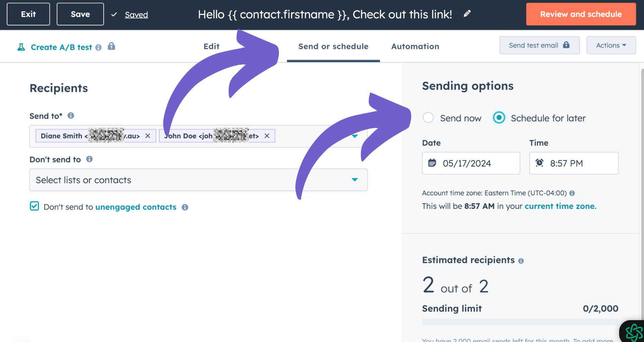Switch to the Automation tab
Image resolution: width=644 pixels, height=342 pixels.
(415, 46)
